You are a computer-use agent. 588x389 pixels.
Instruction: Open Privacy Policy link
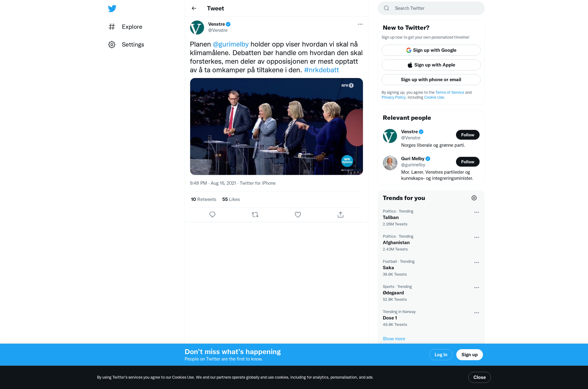pyautogui.click(x=393, y=97)
